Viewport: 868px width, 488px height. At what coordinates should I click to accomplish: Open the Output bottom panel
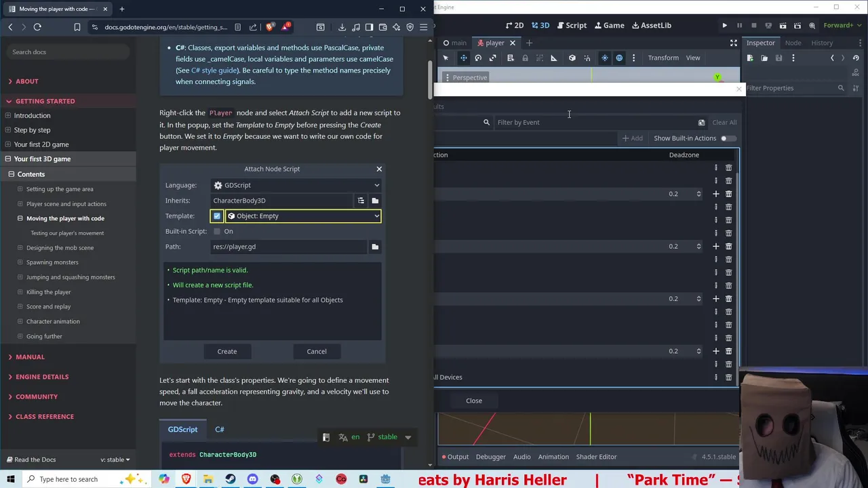454,457
